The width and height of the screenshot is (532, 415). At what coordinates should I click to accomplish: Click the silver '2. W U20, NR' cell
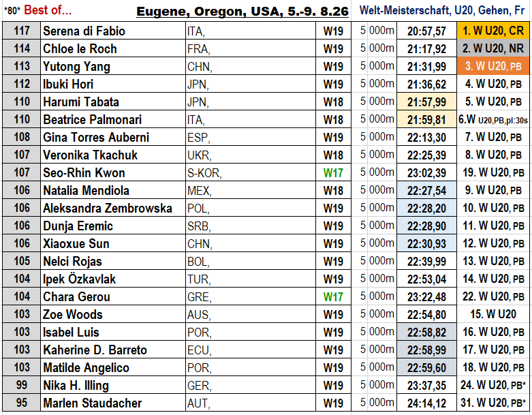(x=493, y=48)
